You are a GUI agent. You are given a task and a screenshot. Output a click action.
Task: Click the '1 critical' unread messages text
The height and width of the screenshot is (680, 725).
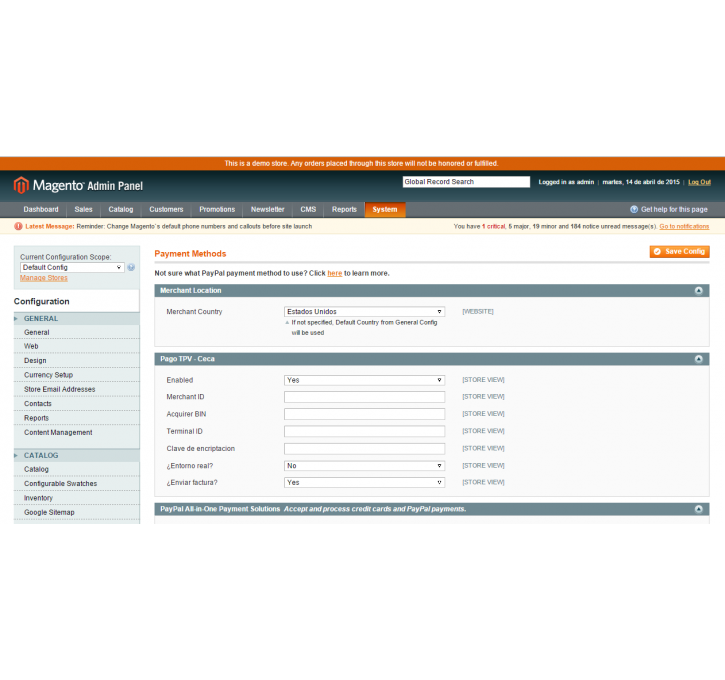tap(493, 227)
